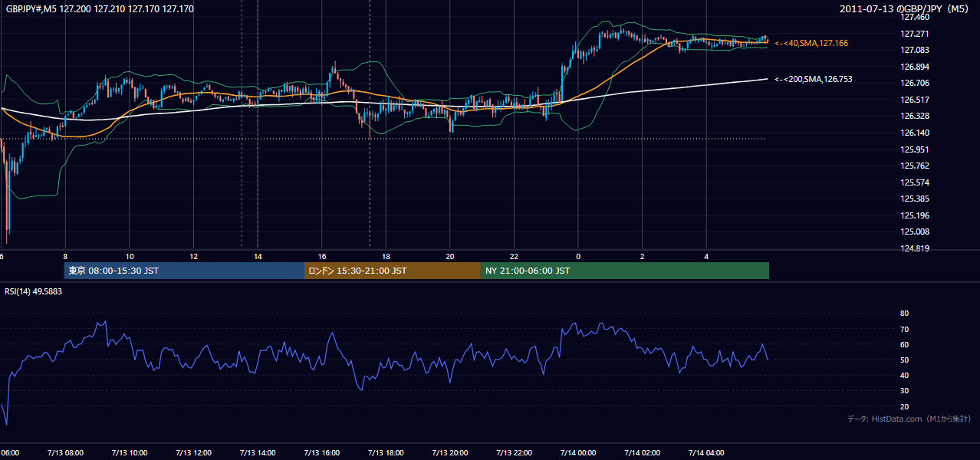
Task: Click hour tick 8 under price chart
Action: pos(65,256)
